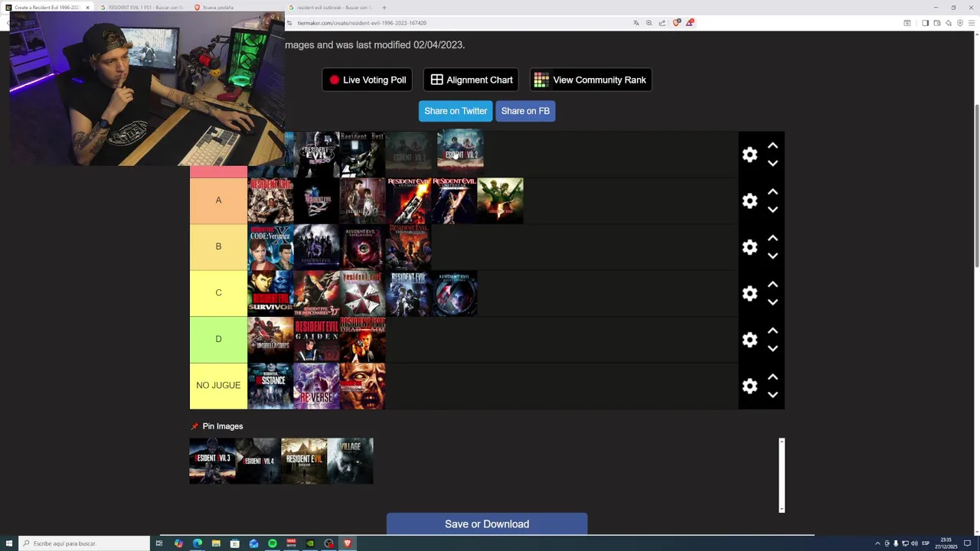
Task: Click the NO JUGUE tier label
Action: [218, 386]
